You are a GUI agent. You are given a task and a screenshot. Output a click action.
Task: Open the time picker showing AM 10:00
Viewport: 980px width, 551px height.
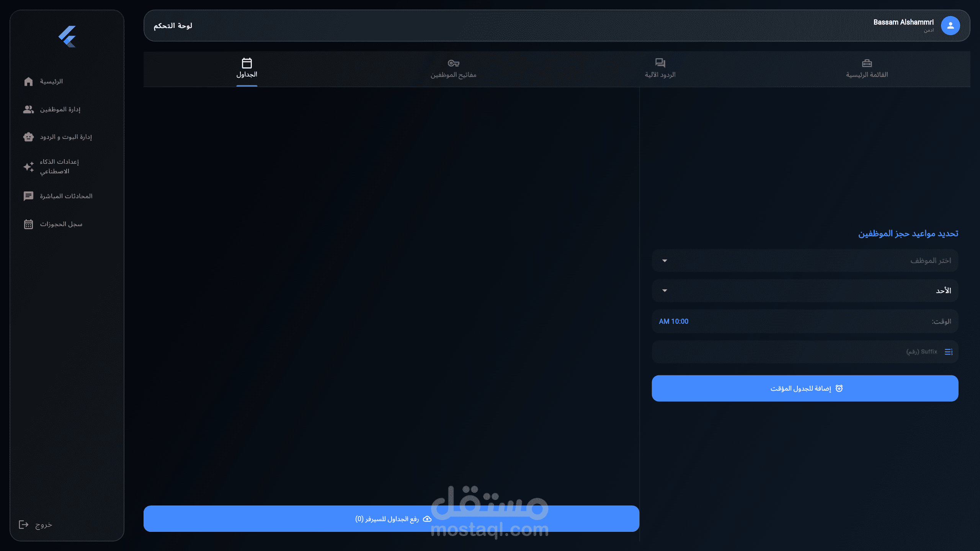[x=674, y=321]
